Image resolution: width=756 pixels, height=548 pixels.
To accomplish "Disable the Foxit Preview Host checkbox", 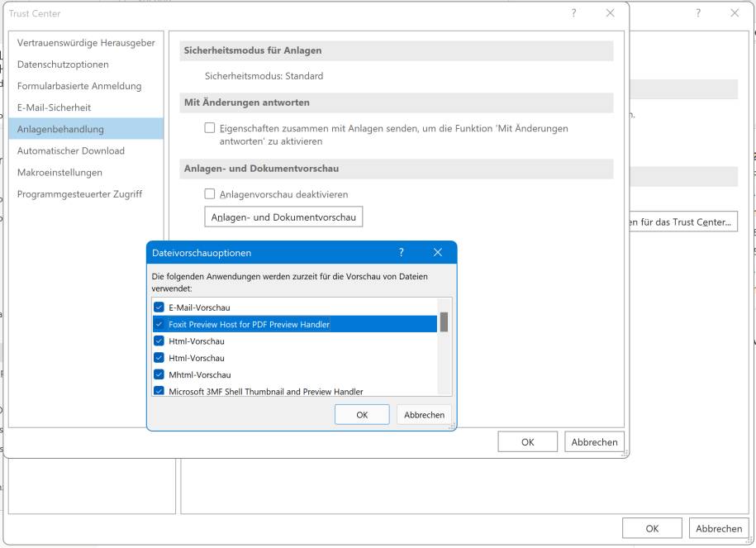I will click(x=158, y=324).
